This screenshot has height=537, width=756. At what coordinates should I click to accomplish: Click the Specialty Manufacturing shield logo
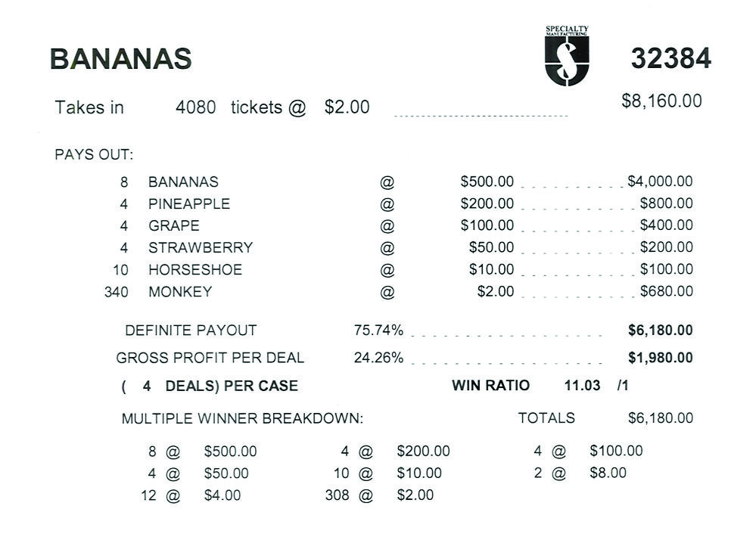point(567,57)
